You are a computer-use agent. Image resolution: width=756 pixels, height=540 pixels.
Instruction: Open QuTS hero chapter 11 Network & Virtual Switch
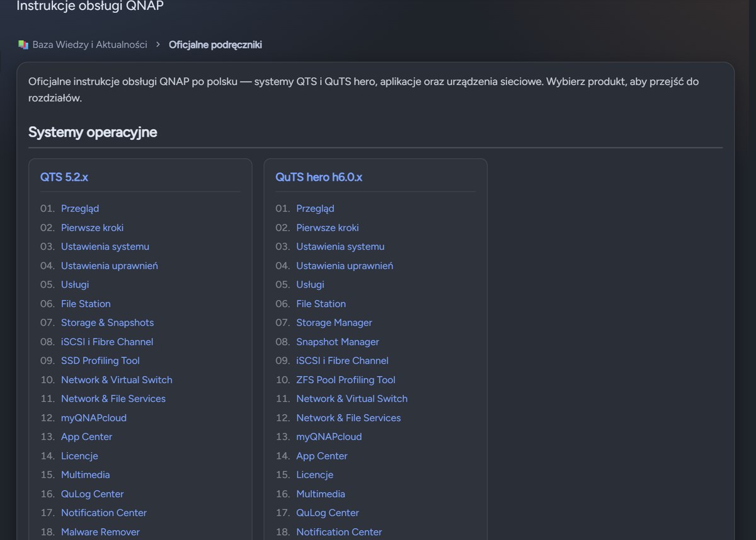[x=352, y=398]
